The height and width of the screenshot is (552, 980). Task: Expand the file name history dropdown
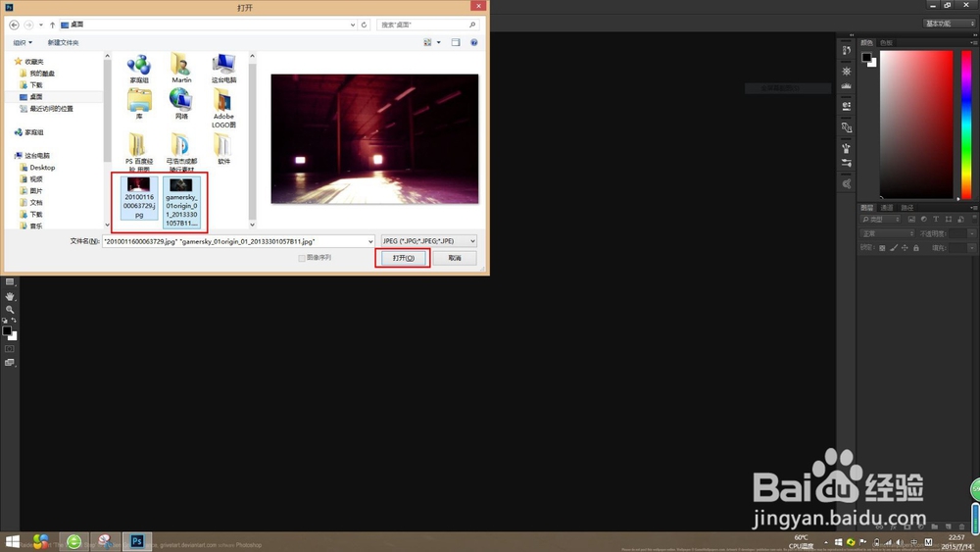[370, 241]
